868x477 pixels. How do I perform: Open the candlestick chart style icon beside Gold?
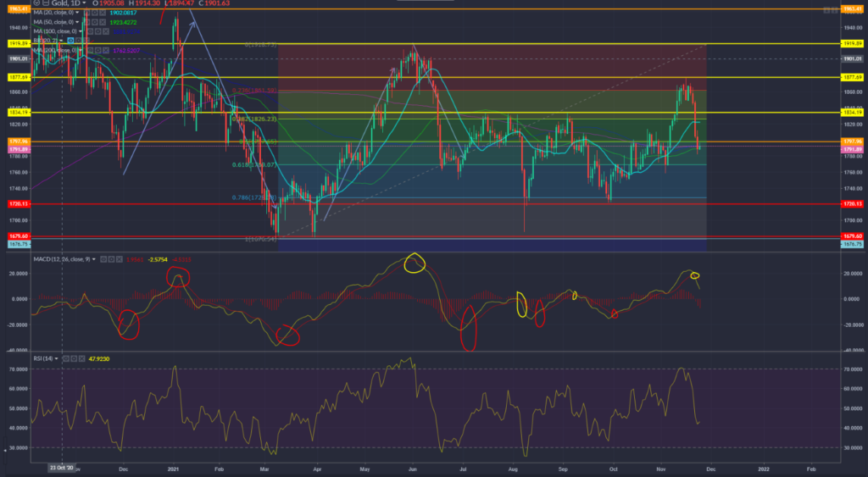click(x=46, y=3)
